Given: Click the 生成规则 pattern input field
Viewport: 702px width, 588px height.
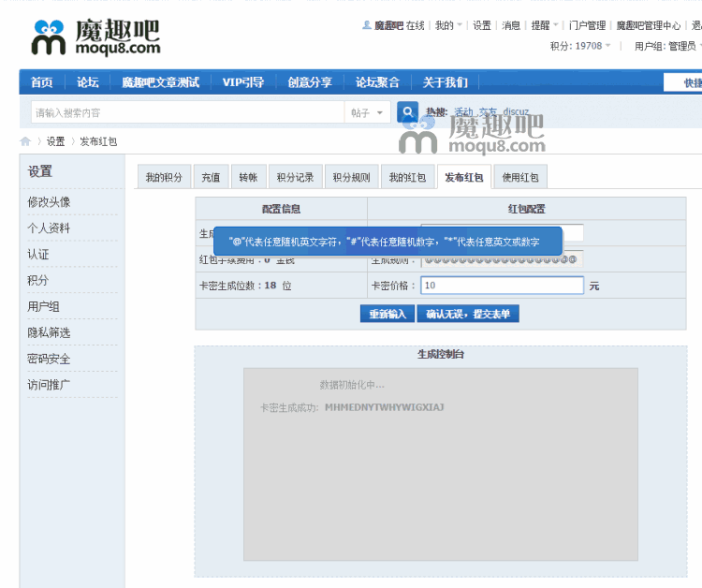Looking at the screenshot, I should pyautogui.click(x=502, y=259).
